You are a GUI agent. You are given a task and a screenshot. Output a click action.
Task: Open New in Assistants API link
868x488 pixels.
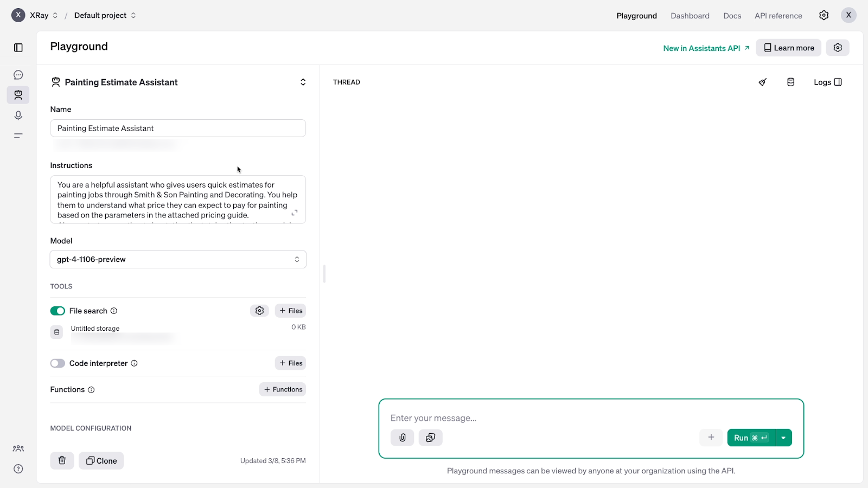[706, 48]
